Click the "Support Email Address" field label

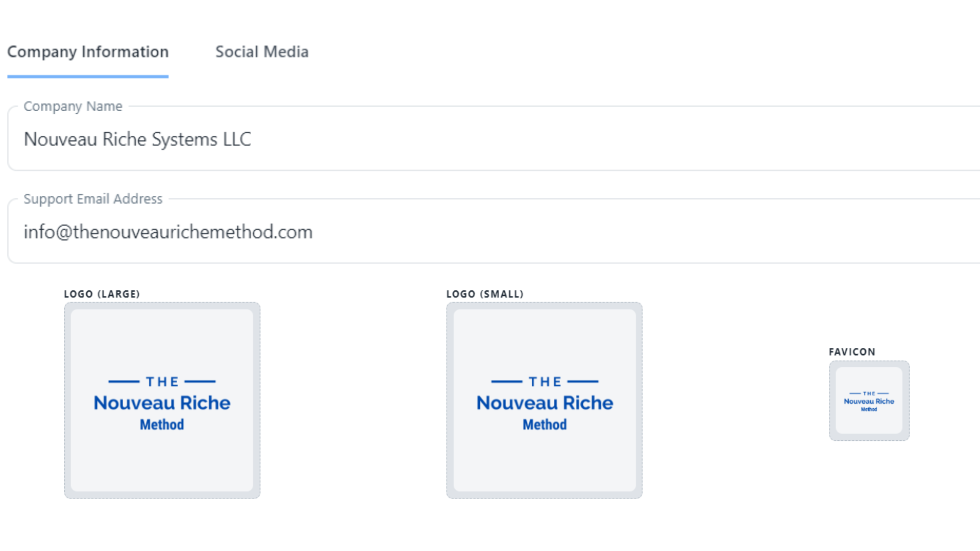[93, 198]
